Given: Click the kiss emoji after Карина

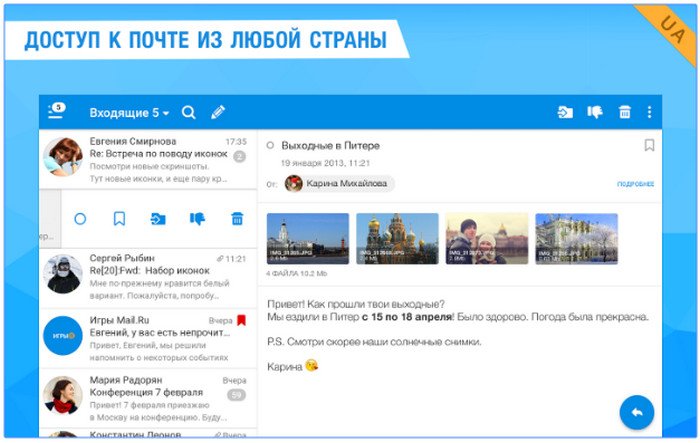Looking at the screenshot, I should 311,365.
